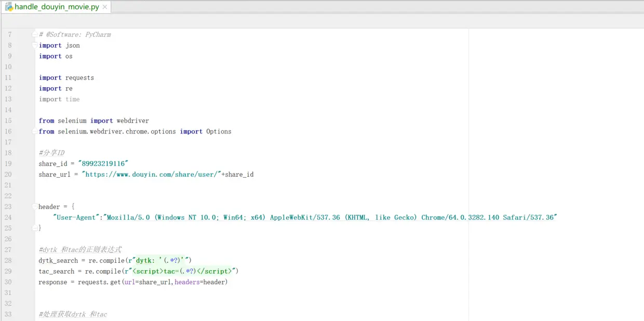Toggle the fold end marker at 'import Options' line
Screen dimensions: 644x321
click(35, 131)
